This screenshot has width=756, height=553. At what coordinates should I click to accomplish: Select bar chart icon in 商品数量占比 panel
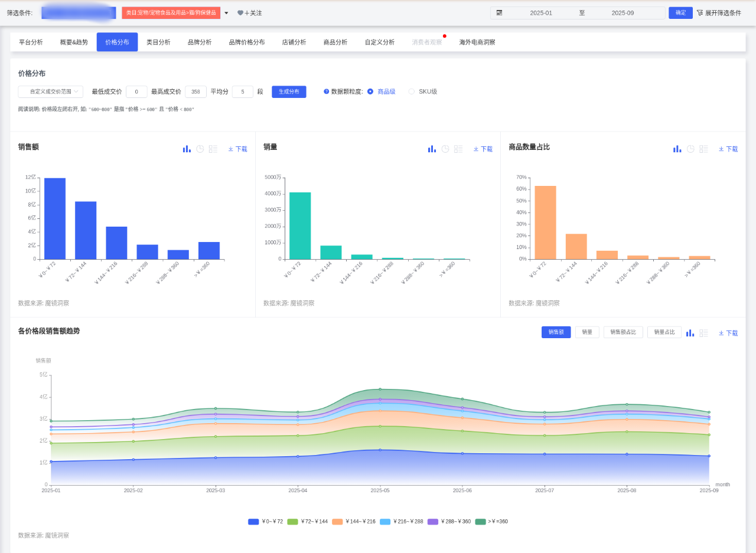[677, 149]
